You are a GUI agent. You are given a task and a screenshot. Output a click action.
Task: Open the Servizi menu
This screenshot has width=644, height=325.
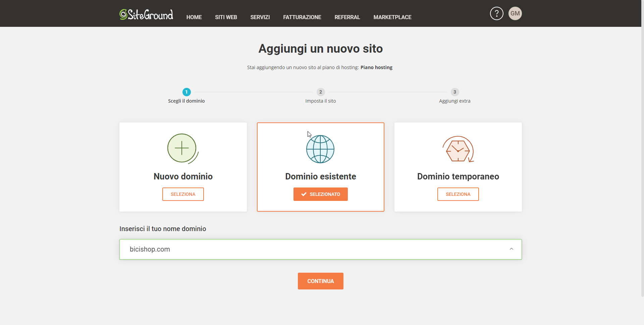pyautogui.click(x=260, y=17)
